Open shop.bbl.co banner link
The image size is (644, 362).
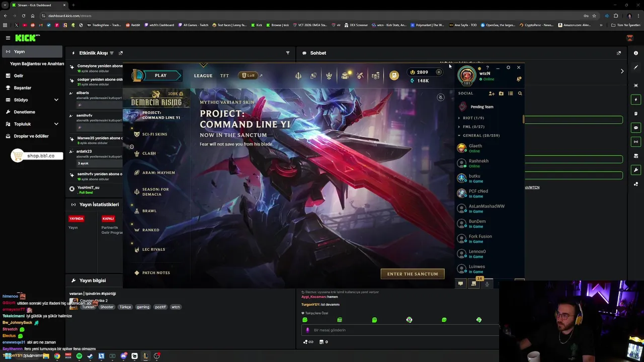pos(36,156)
